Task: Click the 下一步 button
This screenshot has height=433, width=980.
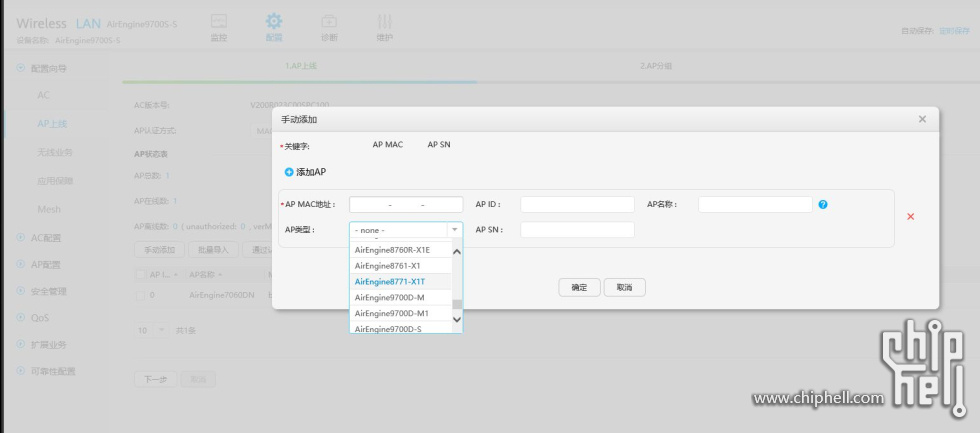Action: (155, 379)
